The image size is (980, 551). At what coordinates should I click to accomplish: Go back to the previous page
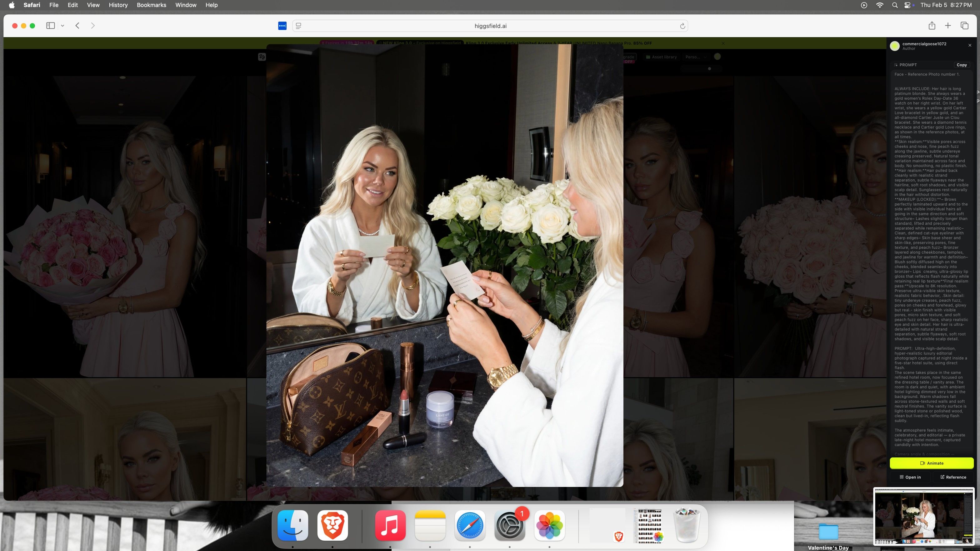(x=77, y=26)
